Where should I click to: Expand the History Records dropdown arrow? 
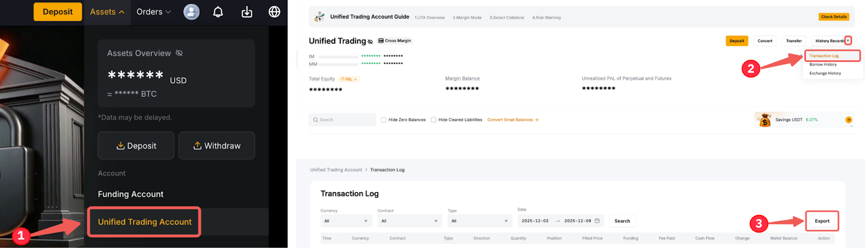pos(848,41)
